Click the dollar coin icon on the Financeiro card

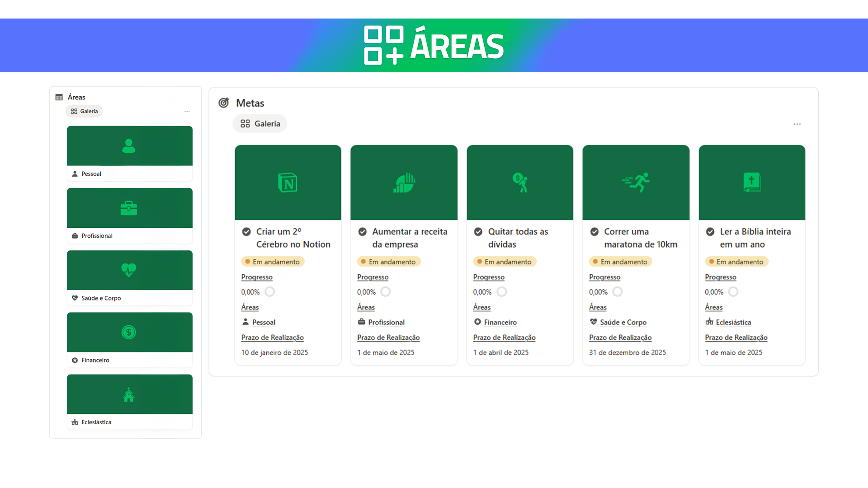click(x=129, y=332)
